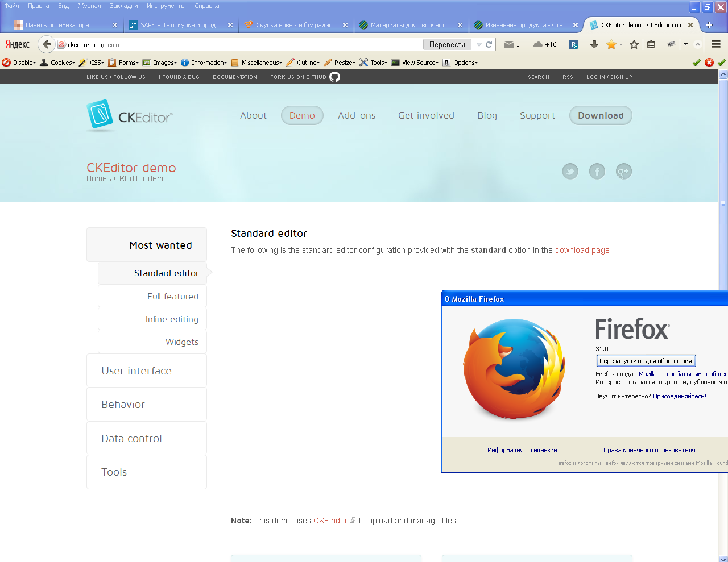This screenshot has height=562, width=728.
Task: Show the bookmarks list icon
Action: 651,44
